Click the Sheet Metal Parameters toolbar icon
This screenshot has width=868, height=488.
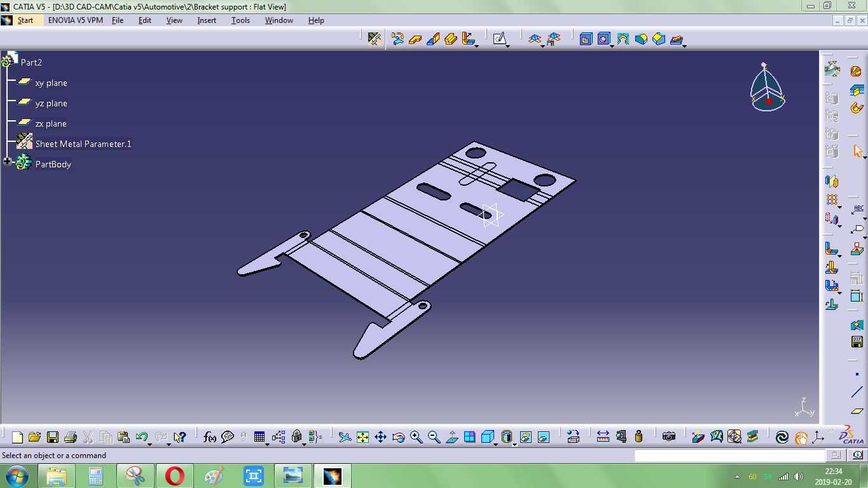tap(375, 39)
